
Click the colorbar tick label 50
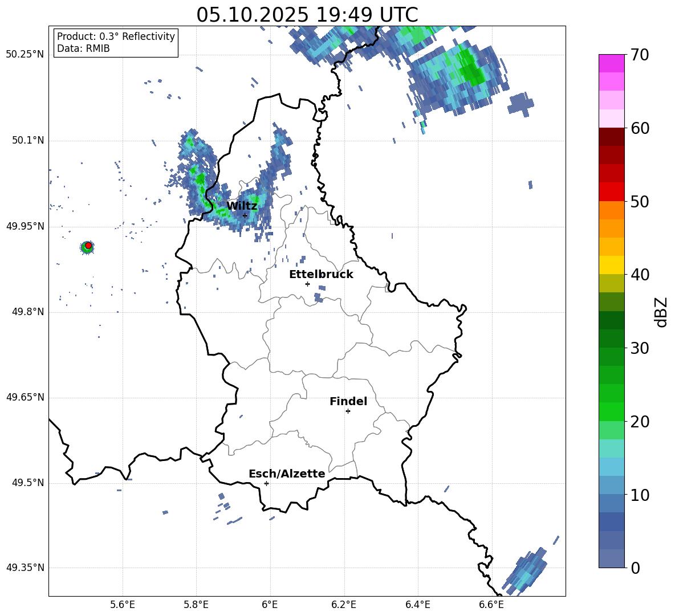pyautogui.click(x=640, y=201)
